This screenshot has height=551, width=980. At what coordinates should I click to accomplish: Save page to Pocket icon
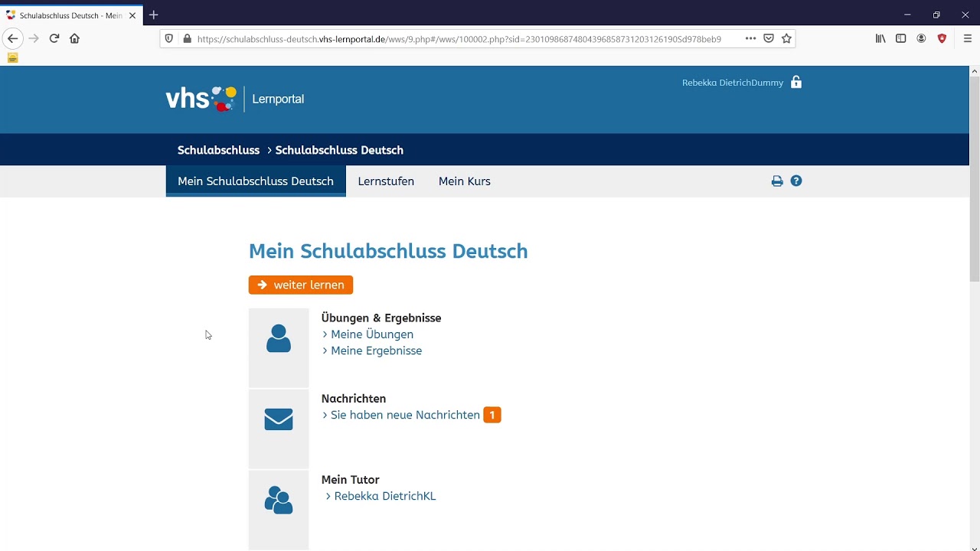click(769, 38)
